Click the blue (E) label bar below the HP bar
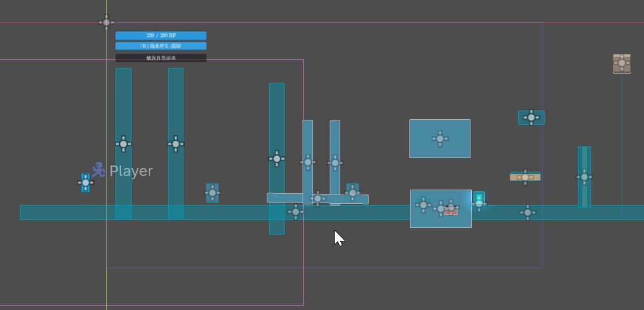Screen dimensions: 644x310 point(161,46)
